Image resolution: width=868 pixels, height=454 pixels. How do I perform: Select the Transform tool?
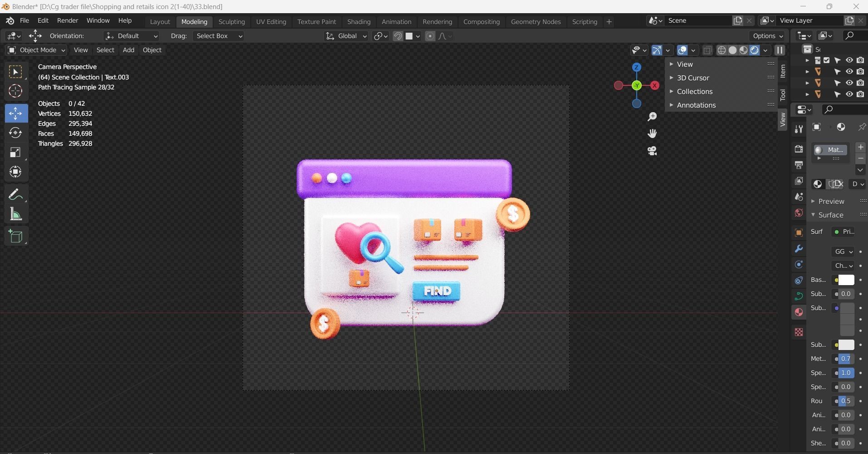[x=15, y=172]
